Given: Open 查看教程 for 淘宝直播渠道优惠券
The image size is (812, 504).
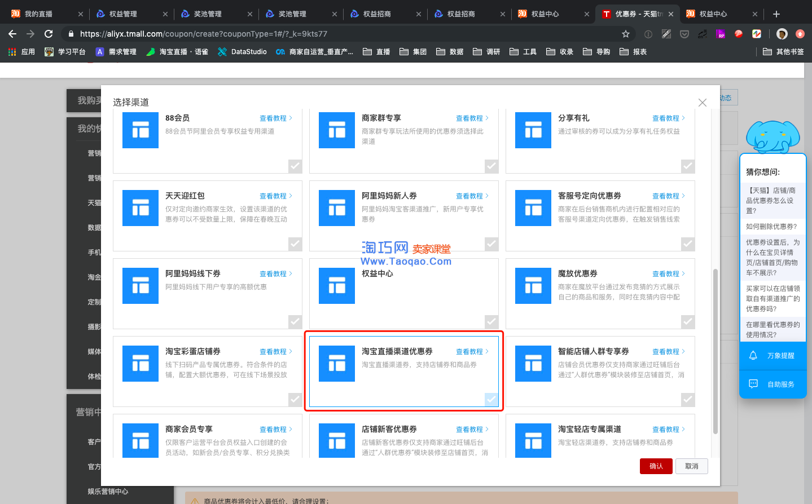Looking at the screenshot, I should coord(472,352).
